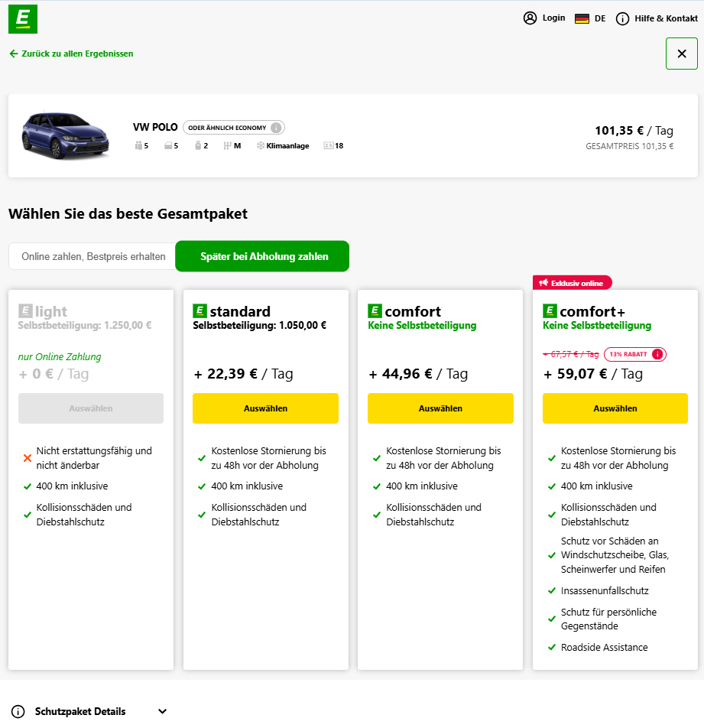Select the German flag language icon
This screenshot has width=704, height=728.
pos(582,18)
